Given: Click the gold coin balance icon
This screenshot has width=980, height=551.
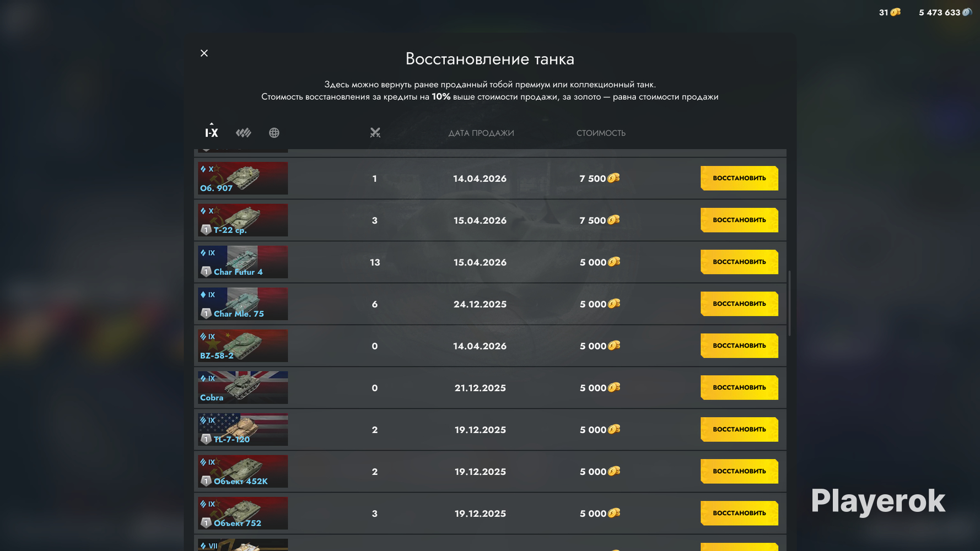Looking at the screenshot, I should point(896,12).
